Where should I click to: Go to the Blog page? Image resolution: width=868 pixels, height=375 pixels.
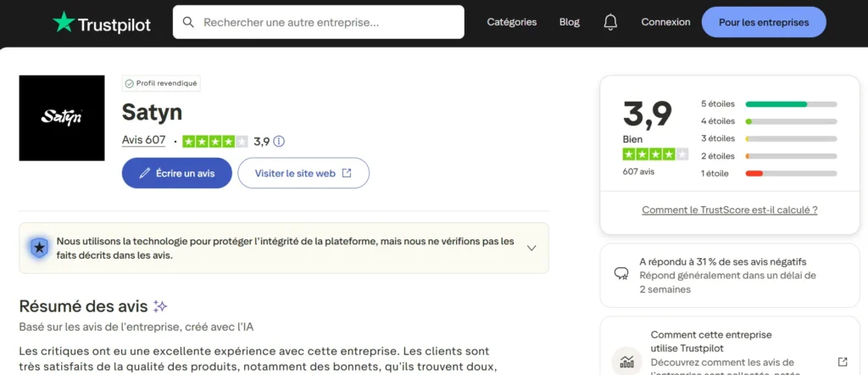click(x=569, y=22)
